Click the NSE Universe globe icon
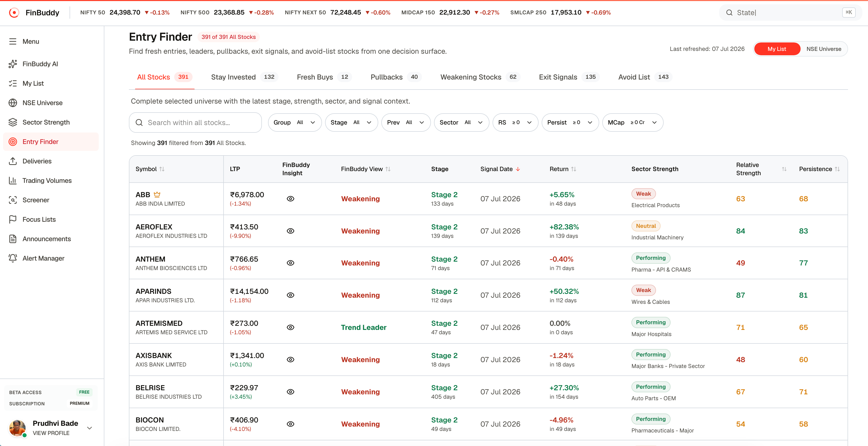868x446 pixels. (13, 103)
